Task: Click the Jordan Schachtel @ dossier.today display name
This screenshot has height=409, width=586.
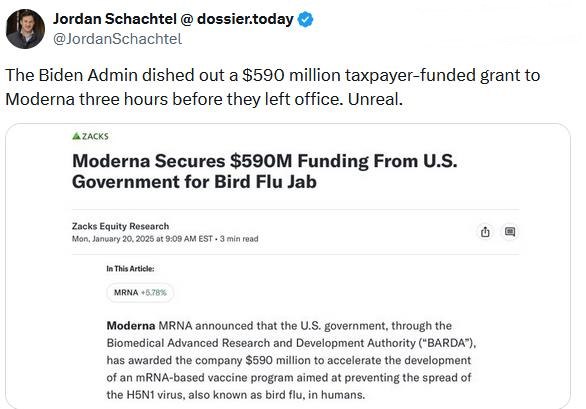Action: pyautogui.click(x=173, y=19)
